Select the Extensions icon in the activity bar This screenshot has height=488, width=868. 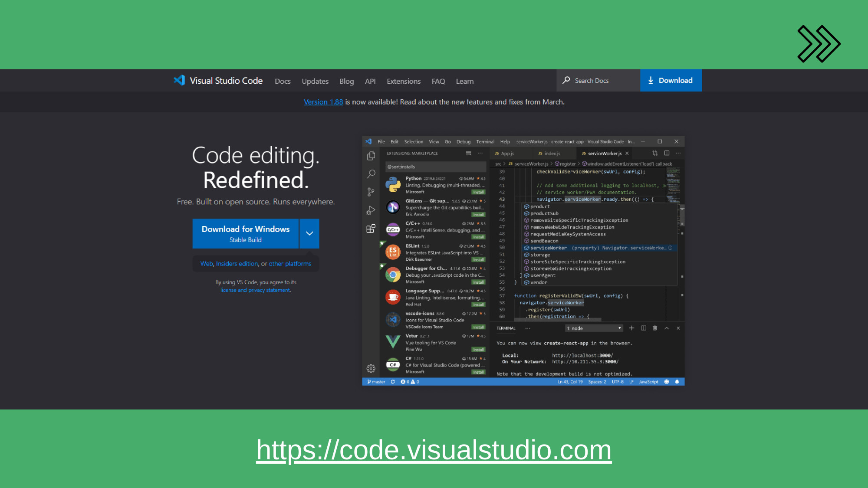tap(371, 229)
